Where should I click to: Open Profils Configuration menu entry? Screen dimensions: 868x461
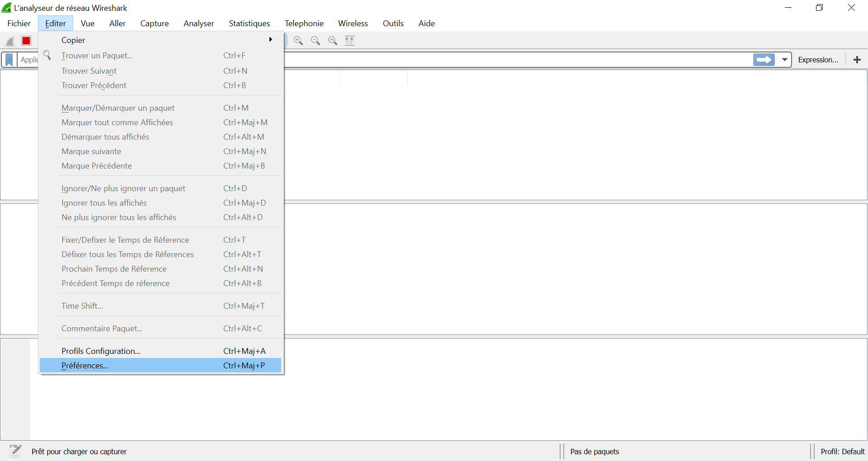pyautogui.click(x=160, y=351)
